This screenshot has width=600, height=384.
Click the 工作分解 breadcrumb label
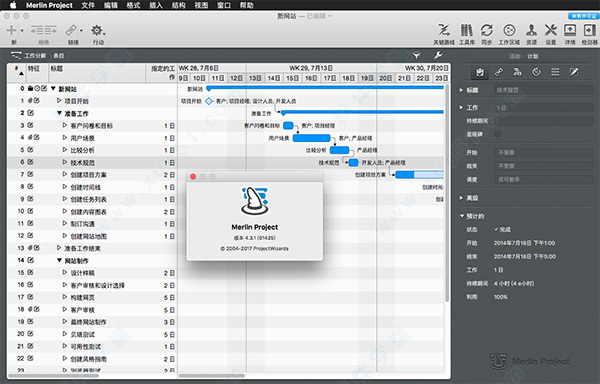pos(35,56)
